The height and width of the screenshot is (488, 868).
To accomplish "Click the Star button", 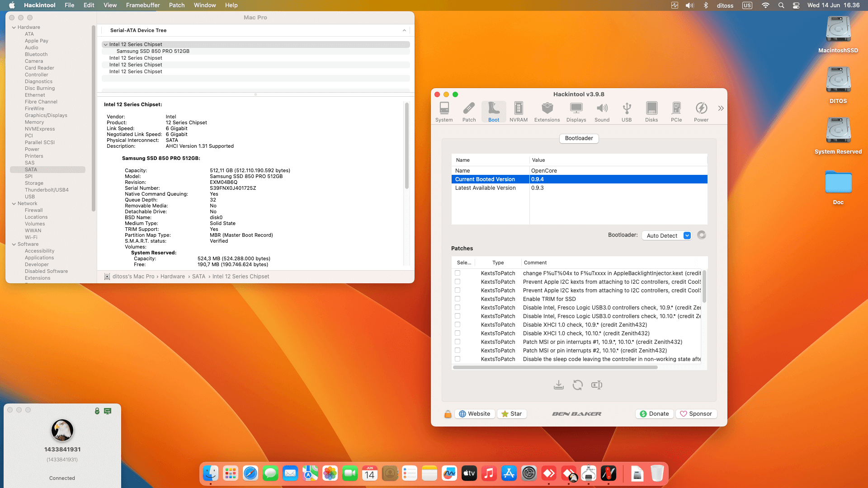I will [x=512, y=414].
